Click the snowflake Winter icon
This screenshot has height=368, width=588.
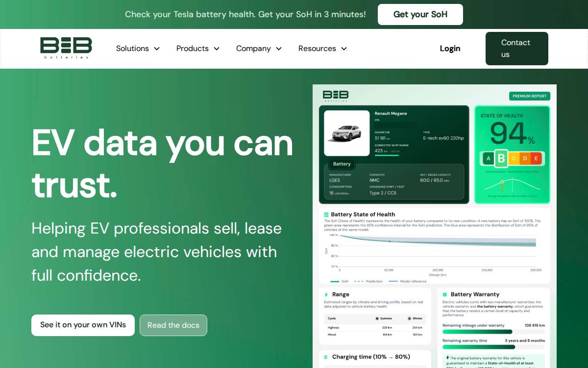tap(409, 318)
